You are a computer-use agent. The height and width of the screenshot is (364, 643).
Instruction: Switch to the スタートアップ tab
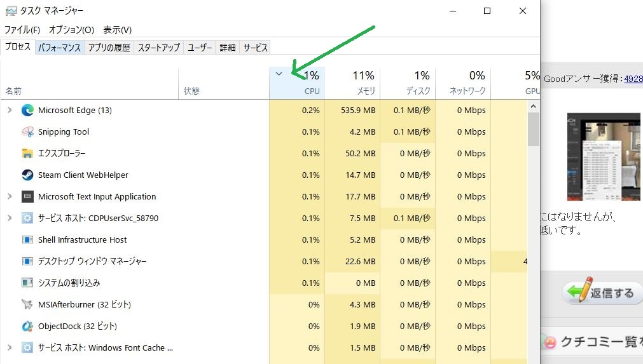pos(159,48)
